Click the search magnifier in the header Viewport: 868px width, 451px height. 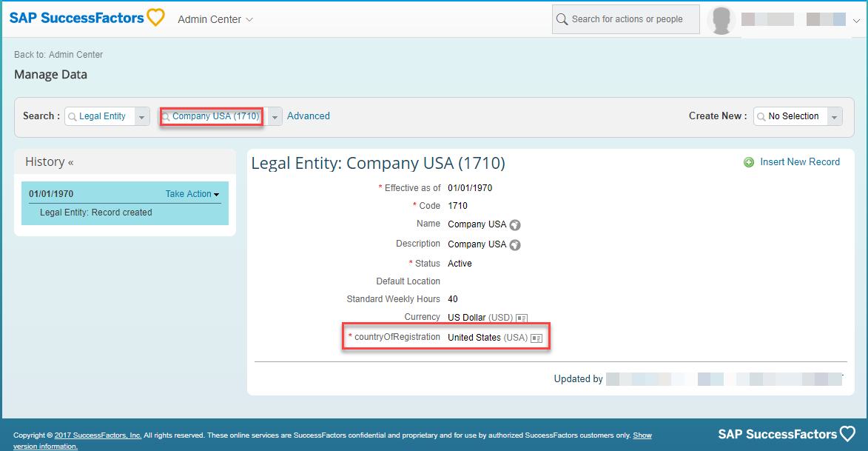point(562,19)
